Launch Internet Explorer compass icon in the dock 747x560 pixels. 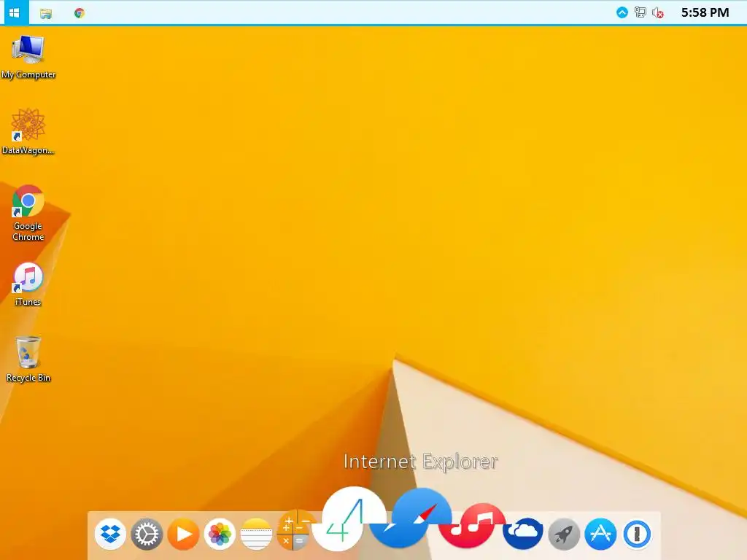click(411, 517)
